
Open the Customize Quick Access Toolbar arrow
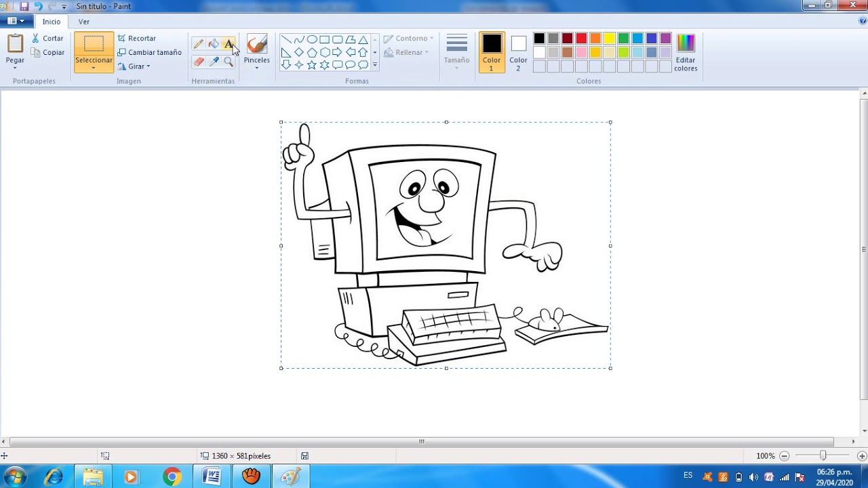64,6
